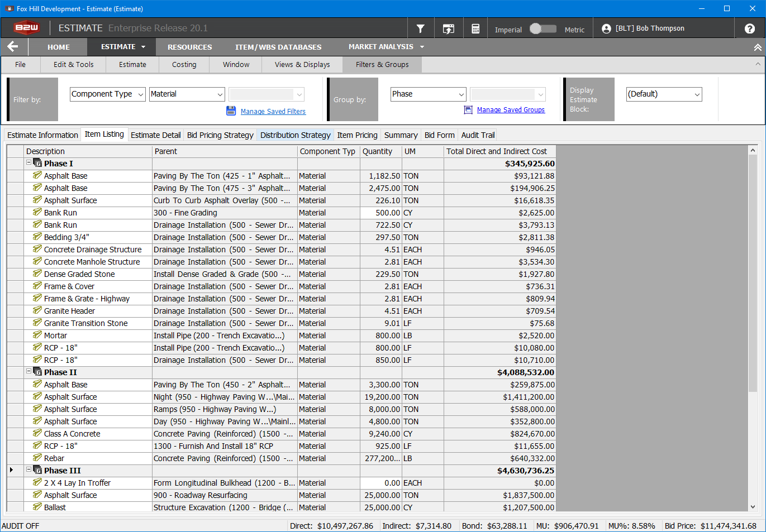Collapse the ribbon with the double chevron icon

point(758,47)
